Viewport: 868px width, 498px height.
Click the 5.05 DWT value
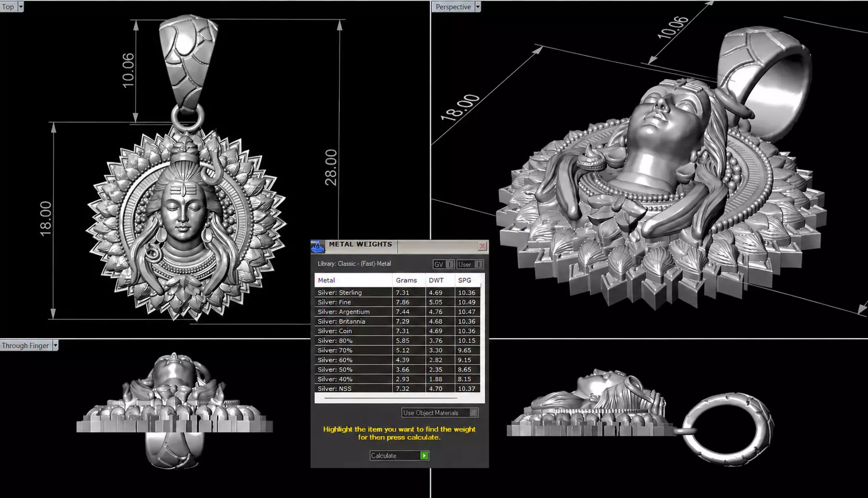pos(436,302)
